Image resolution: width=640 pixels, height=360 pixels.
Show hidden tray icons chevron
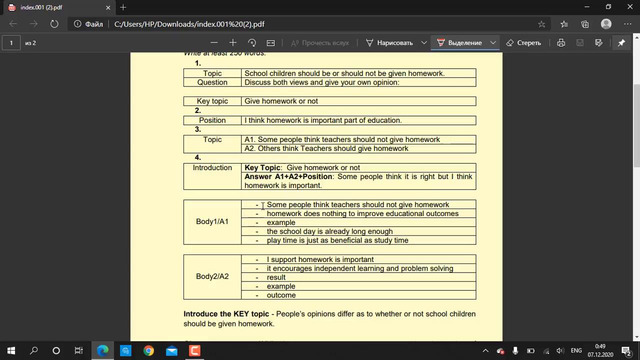[485, 351]
